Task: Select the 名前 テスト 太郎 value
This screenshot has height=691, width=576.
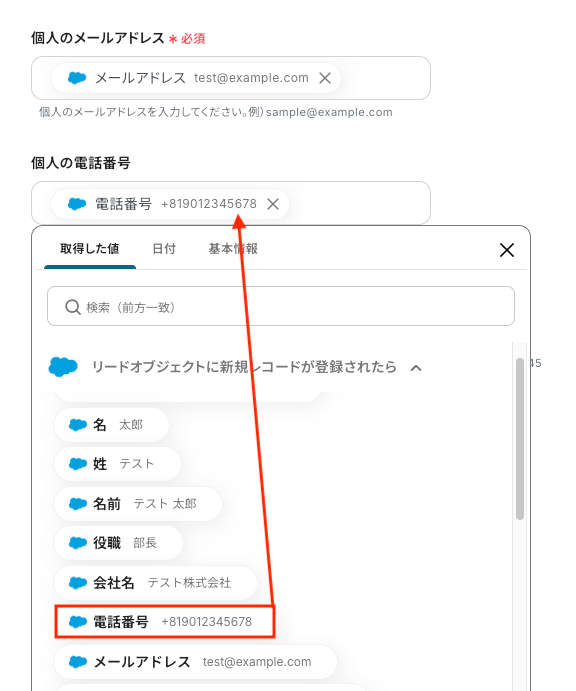Action: (137, 503)
